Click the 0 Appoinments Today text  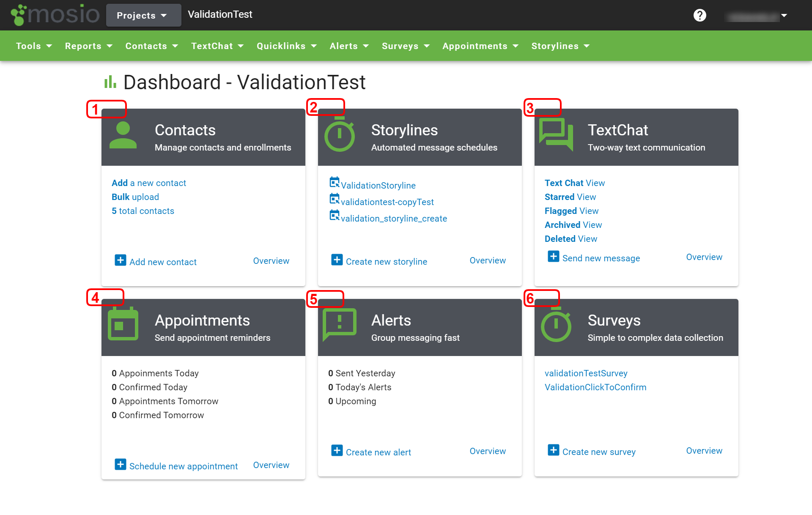tap(155, 373)
